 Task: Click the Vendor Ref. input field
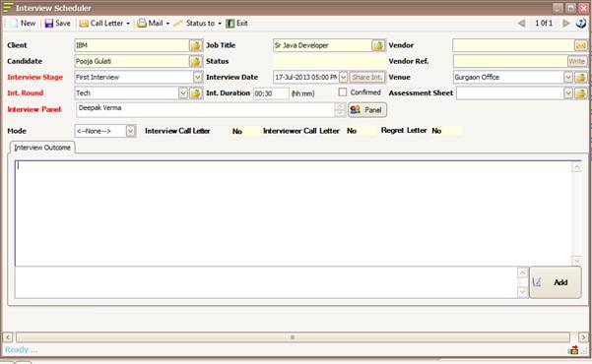pos(510,61)
